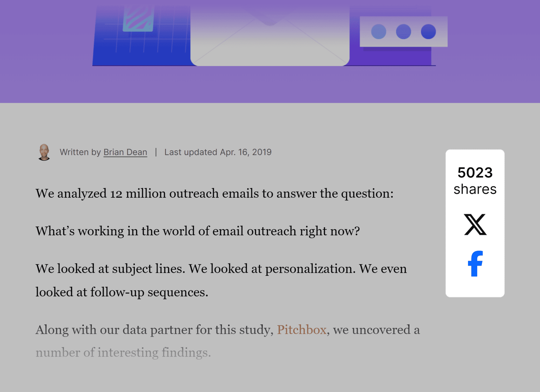Click the Last updated Apr. 16, 2019 text
The height and width of the screenshot is (392, 540).
point(218,152)
